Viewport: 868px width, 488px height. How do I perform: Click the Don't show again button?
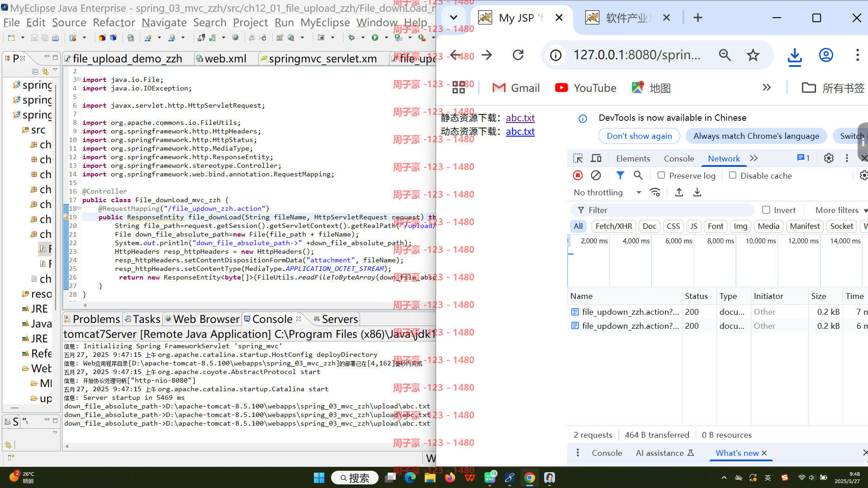(x=639, y=136)
